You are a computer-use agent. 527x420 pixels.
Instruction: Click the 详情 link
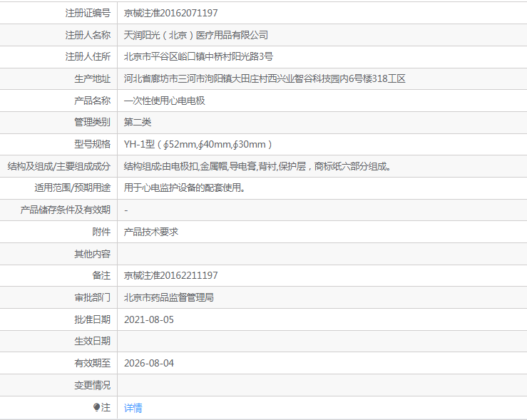[x=133, y=408]
